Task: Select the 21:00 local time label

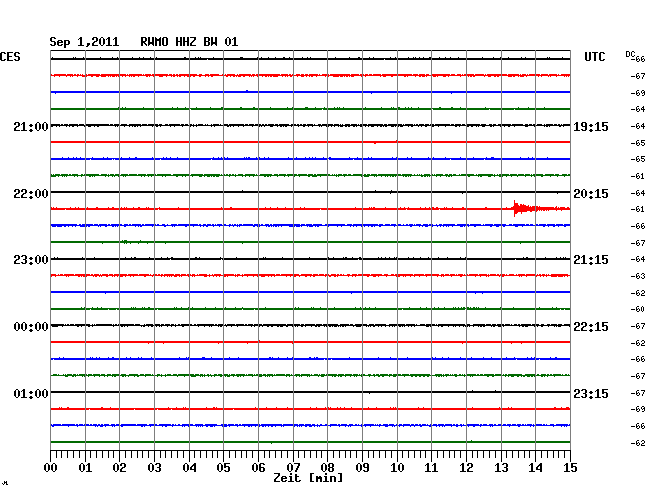Action: [31, 126]
